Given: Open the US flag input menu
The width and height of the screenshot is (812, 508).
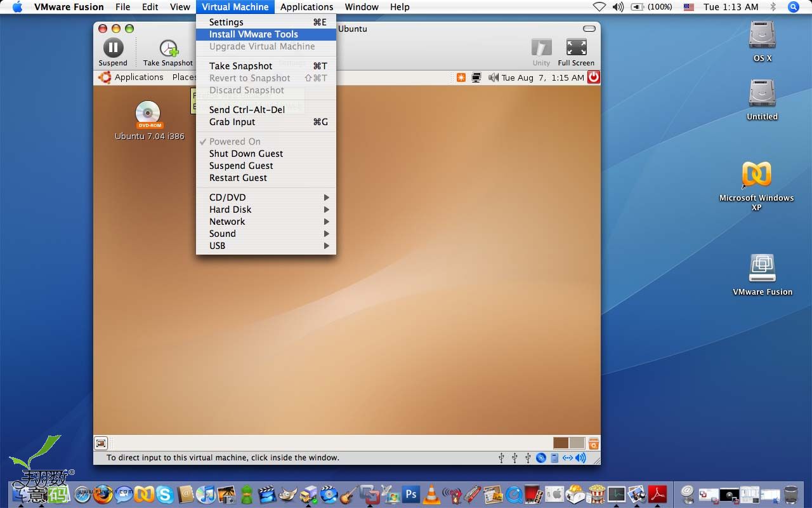Looking at the screenshot, I should pos(689,7).
